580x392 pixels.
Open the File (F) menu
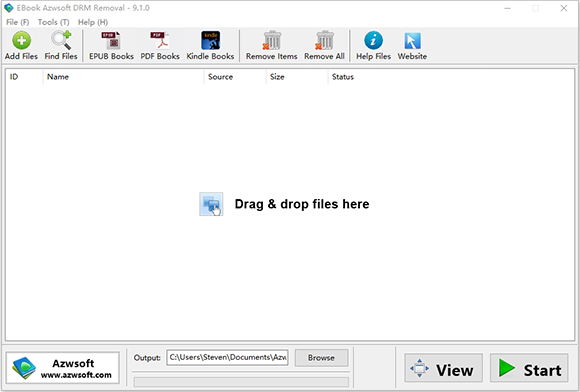coord(17,22)
